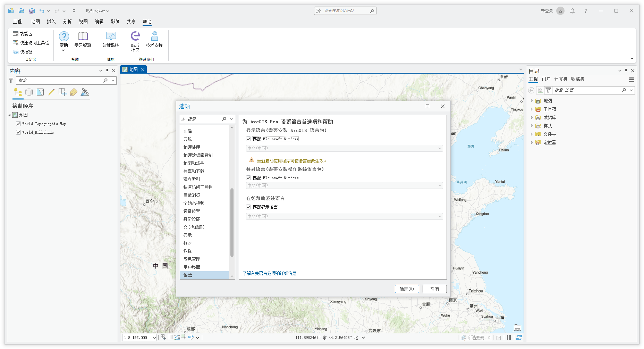Open 快捷键 keyboard shortcuts

(23, 52)
